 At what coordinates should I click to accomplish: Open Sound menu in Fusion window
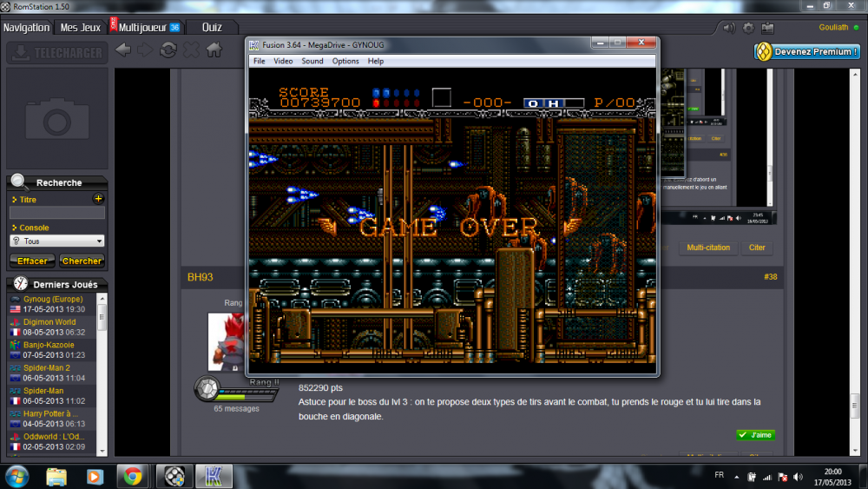click(x=312, y=61)
